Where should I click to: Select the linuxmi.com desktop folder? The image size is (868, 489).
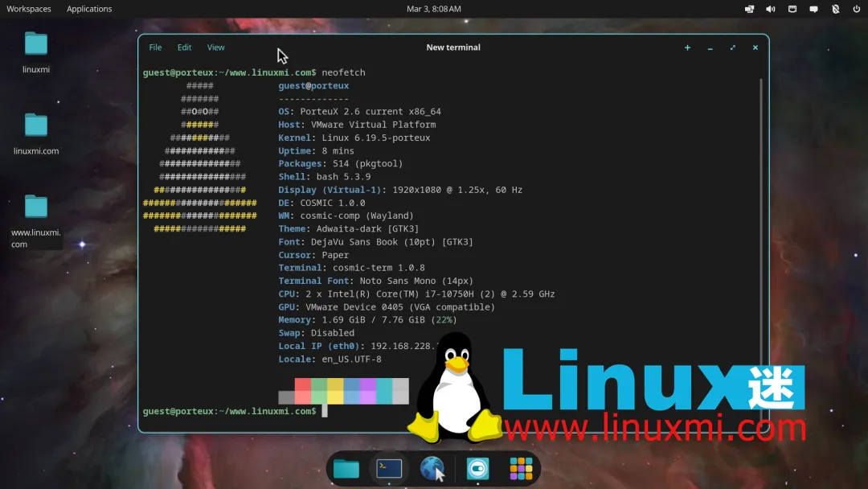tap(36, 134)
